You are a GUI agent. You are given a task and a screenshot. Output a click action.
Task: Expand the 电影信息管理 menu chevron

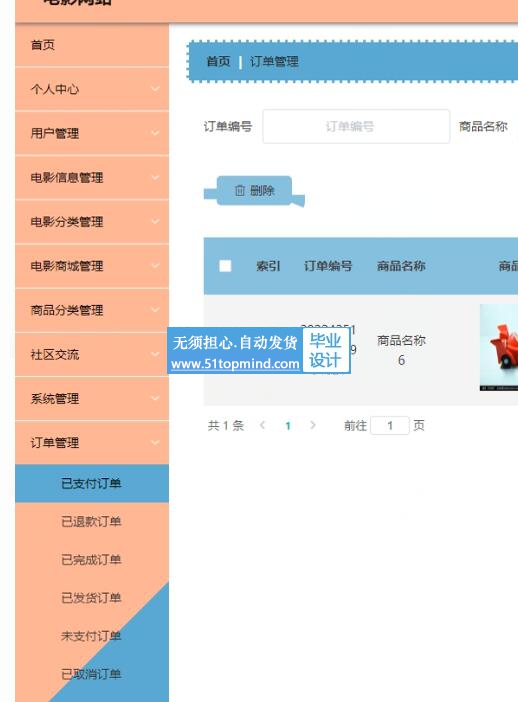tap(155, 177)
